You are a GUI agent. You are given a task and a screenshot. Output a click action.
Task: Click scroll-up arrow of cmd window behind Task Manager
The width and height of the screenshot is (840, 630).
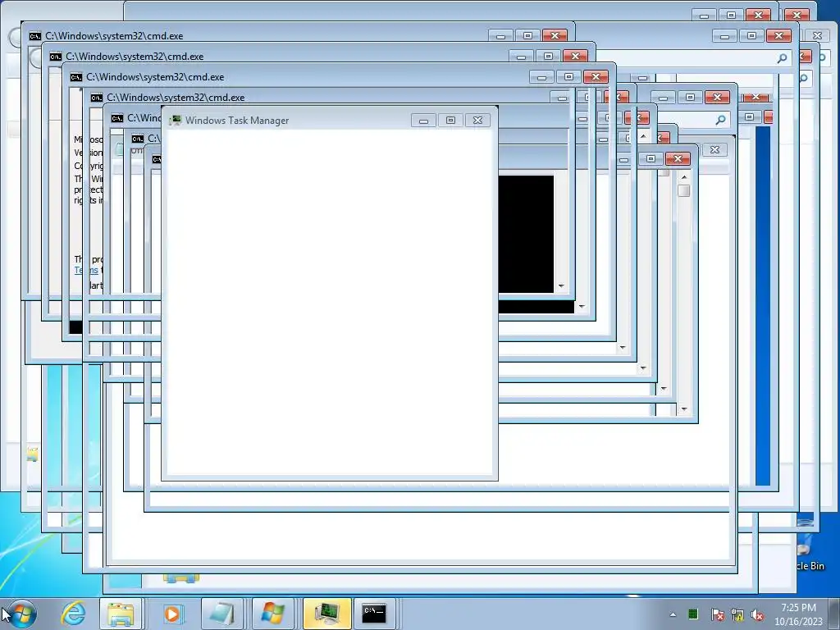(684, 177)
